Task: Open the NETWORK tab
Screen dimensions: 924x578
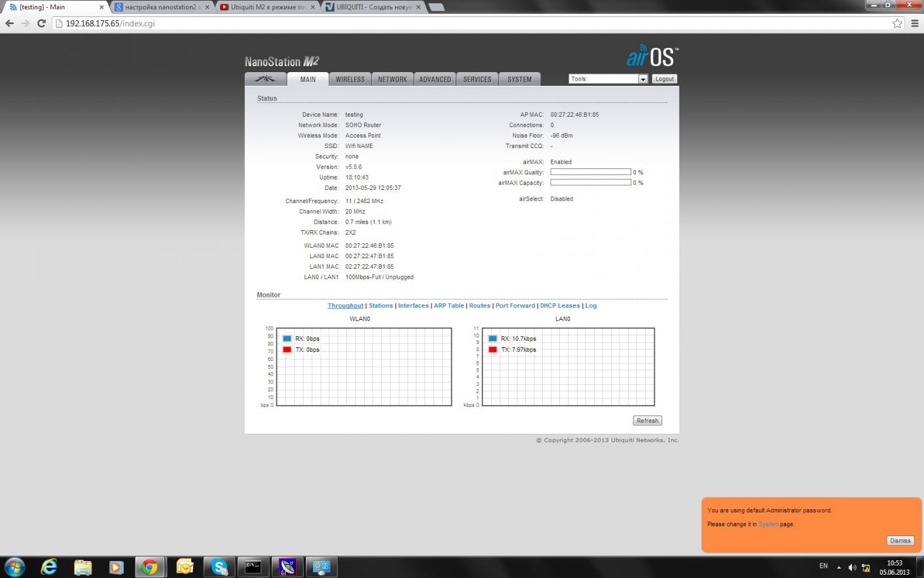Action: point(392,79)
